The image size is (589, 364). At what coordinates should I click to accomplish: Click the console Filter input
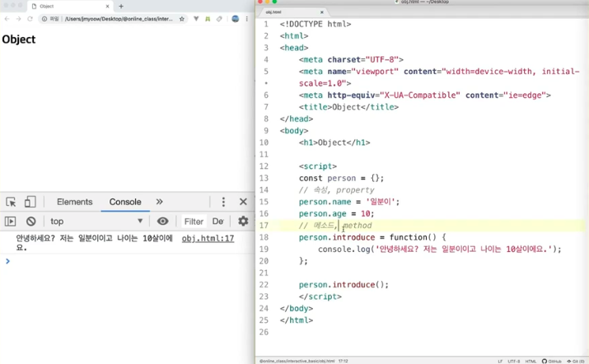pyautogui.click(x=194, y=222)
